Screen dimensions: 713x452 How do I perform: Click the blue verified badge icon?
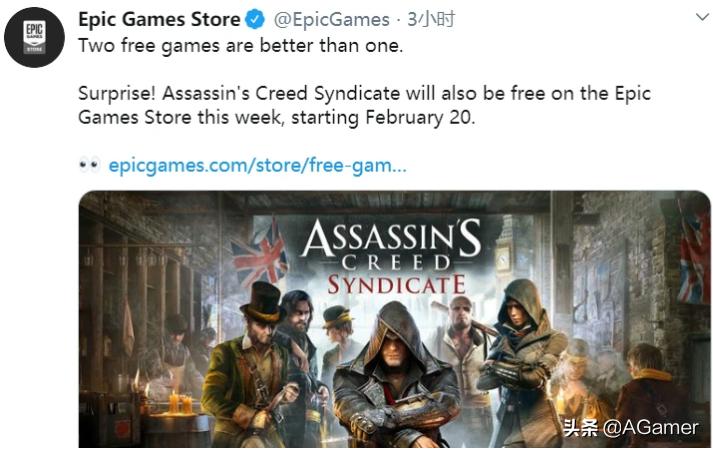(x=256, y=20)
